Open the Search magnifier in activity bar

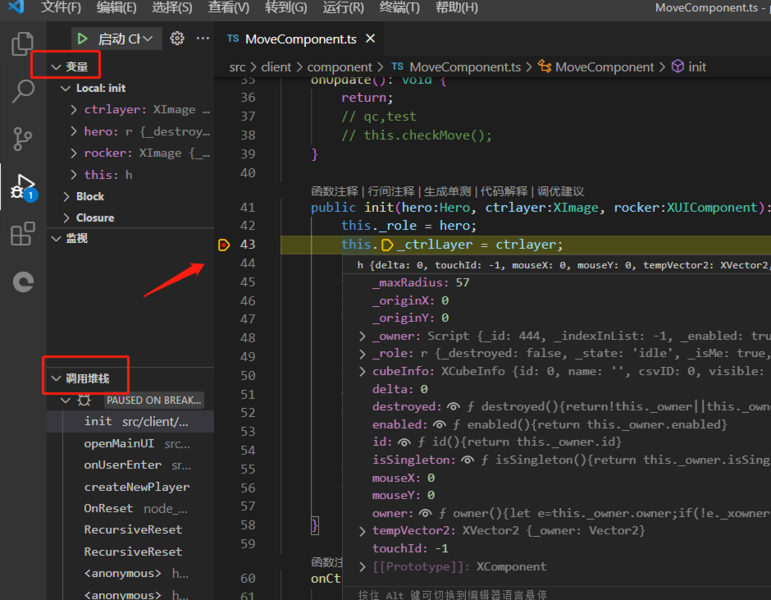pos(23,91)
